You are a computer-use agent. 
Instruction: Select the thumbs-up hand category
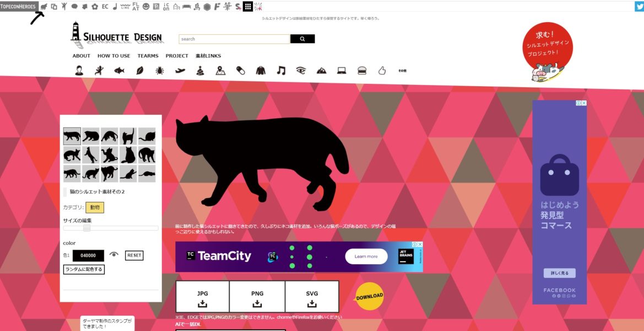(382, 70)
